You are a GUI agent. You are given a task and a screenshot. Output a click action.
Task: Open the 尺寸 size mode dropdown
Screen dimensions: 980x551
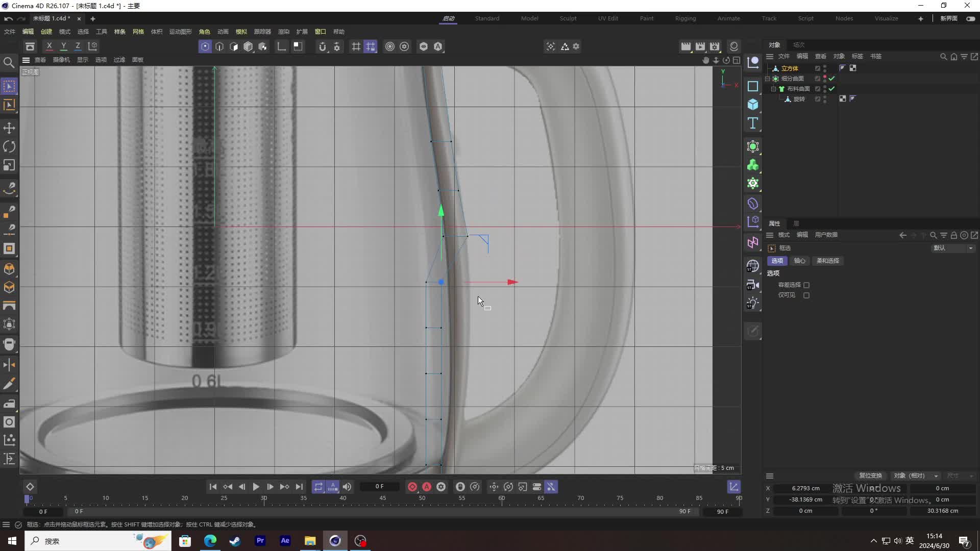coord(960,475)
